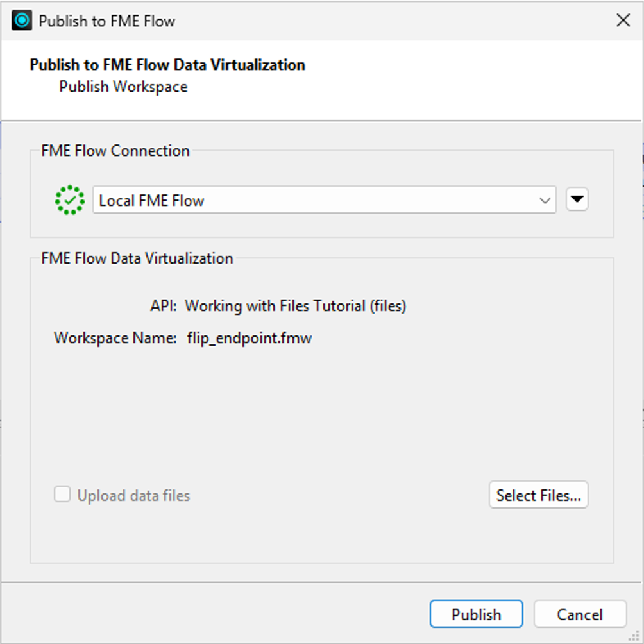Screen dimensions: 644x644
Task: Click the Upload data files label
Action: [x=133, y=495]
